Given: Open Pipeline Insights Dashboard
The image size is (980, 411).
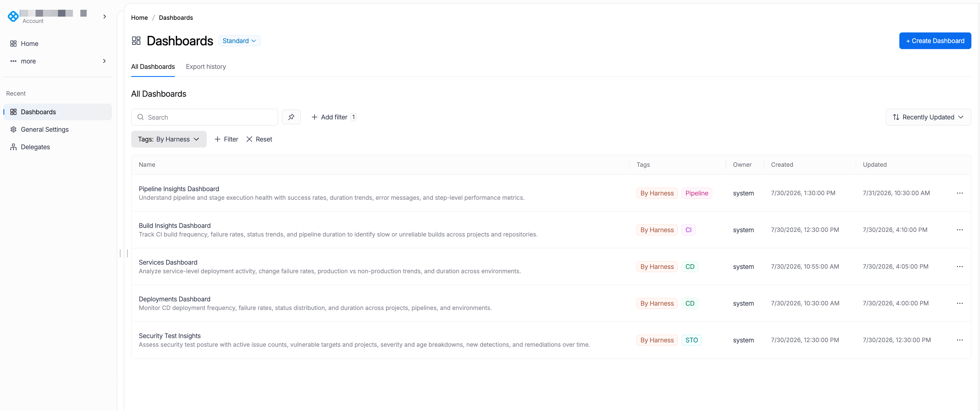Looking at the screenshot, I should tap(179, 189).
